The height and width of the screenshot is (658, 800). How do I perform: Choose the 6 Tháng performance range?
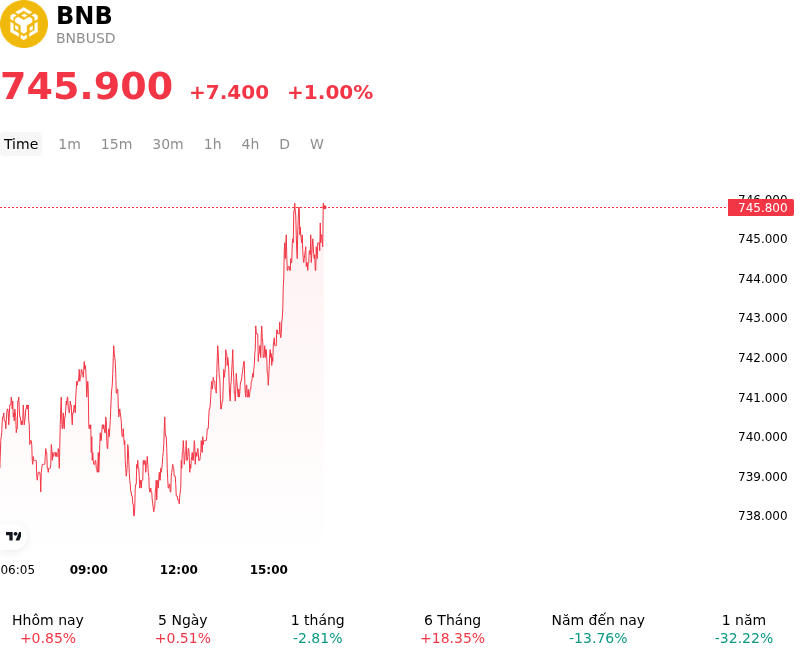point(453,629)
